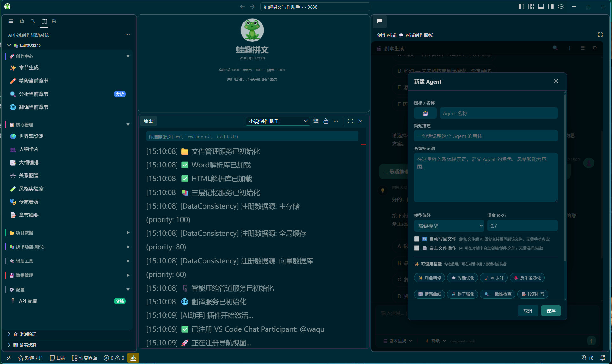
Task: Click 恢复界面 in the status bar
Action: coord(84,358)
